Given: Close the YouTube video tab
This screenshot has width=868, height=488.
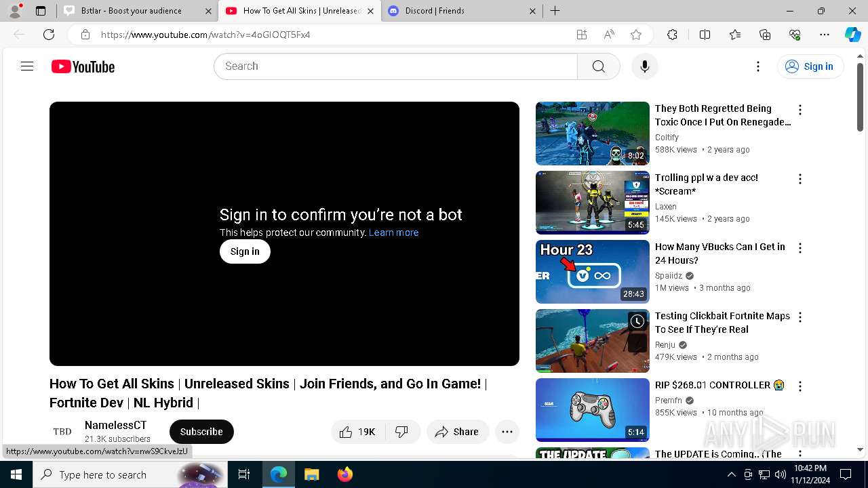Looking at the screenshot, I should tap(370, 11).
